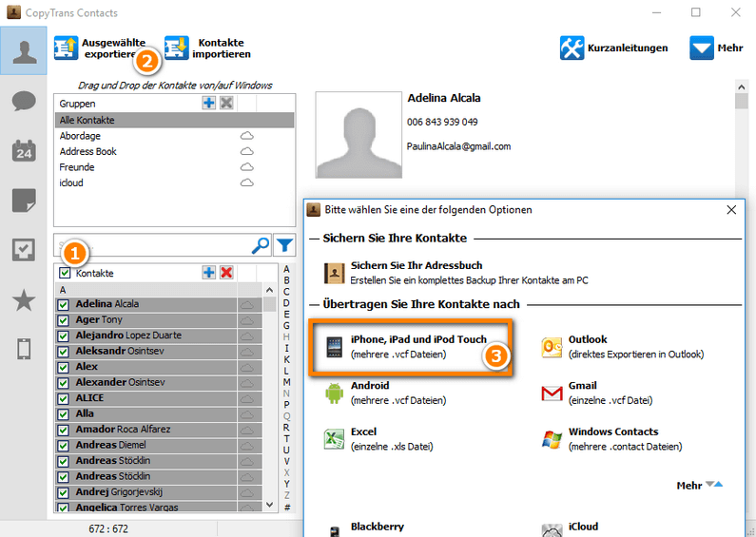Uncheck Alexander Osintsev checkbox

click(x=63, y=383)
